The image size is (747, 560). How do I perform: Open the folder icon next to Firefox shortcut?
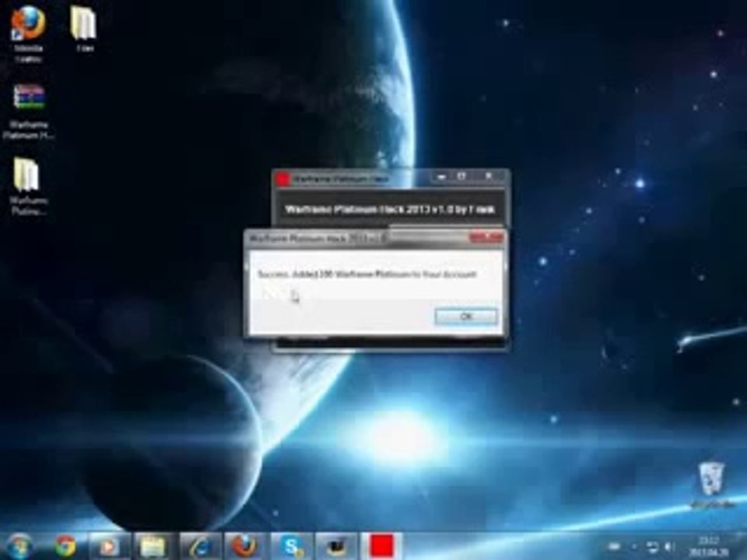(84, 29)
